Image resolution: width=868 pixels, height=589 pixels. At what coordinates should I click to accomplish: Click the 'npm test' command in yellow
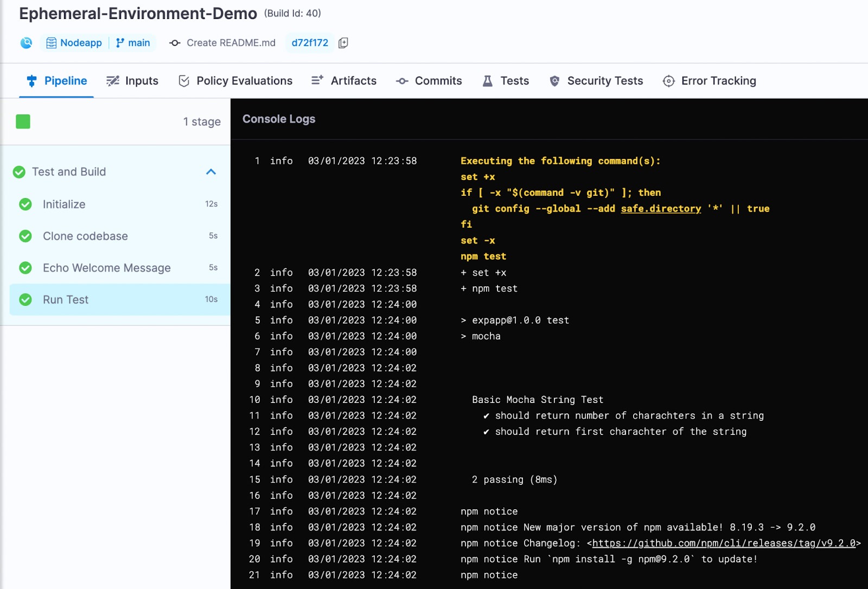coord(483,257)
